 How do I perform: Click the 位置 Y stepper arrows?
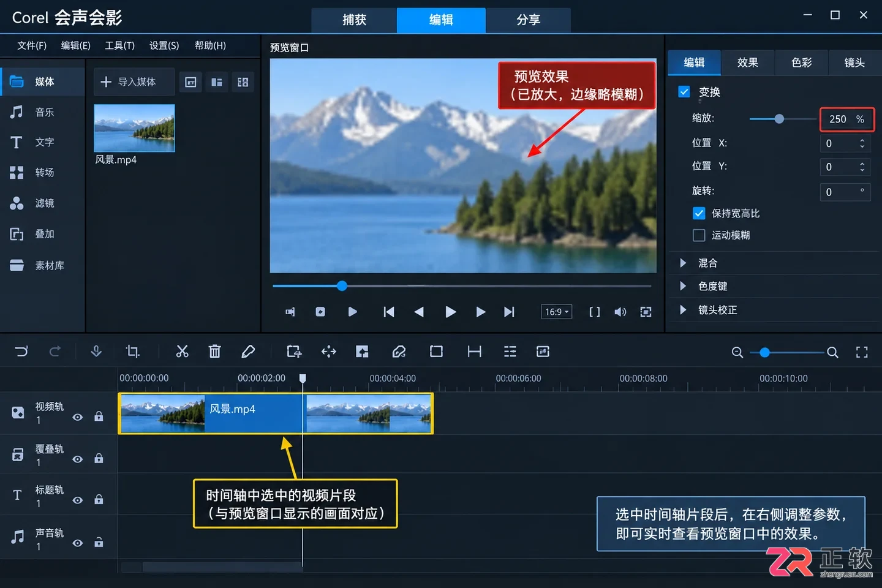tap(862, 167)
